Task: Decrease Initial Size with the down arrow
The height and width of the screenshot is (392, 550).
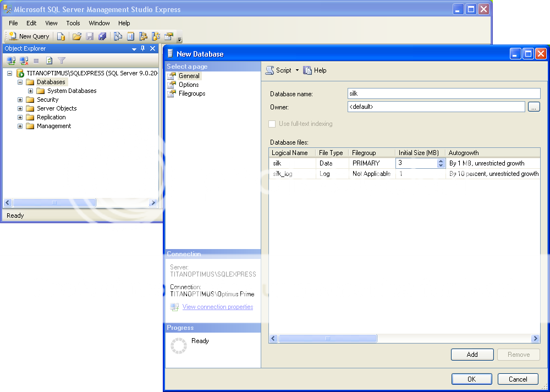Action: [x=441, y=165]
